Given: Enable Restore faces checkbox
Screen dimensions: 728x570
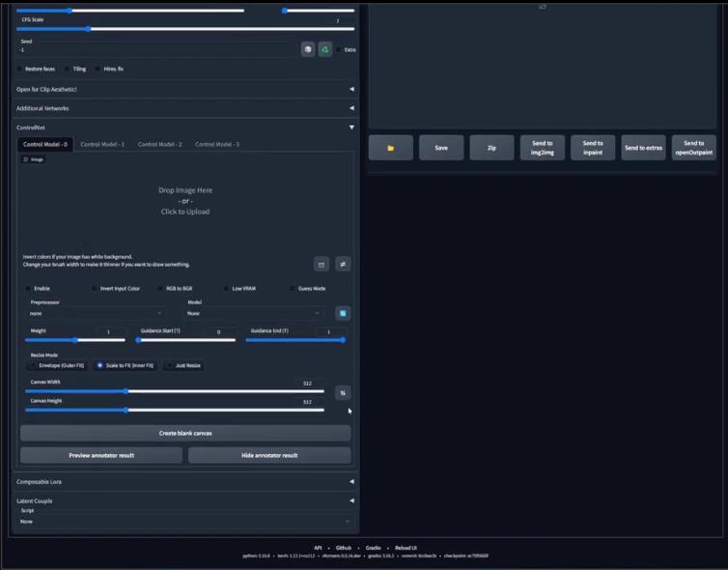Looking at the screenshot, I should [19, 69].
